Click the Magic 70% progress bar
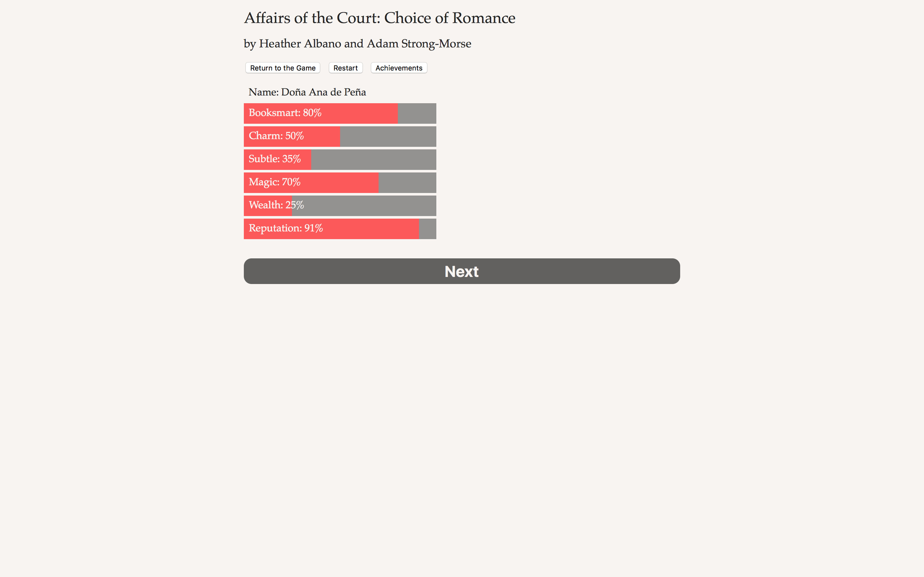The image size is (924, 577). [x=339, y=182]
